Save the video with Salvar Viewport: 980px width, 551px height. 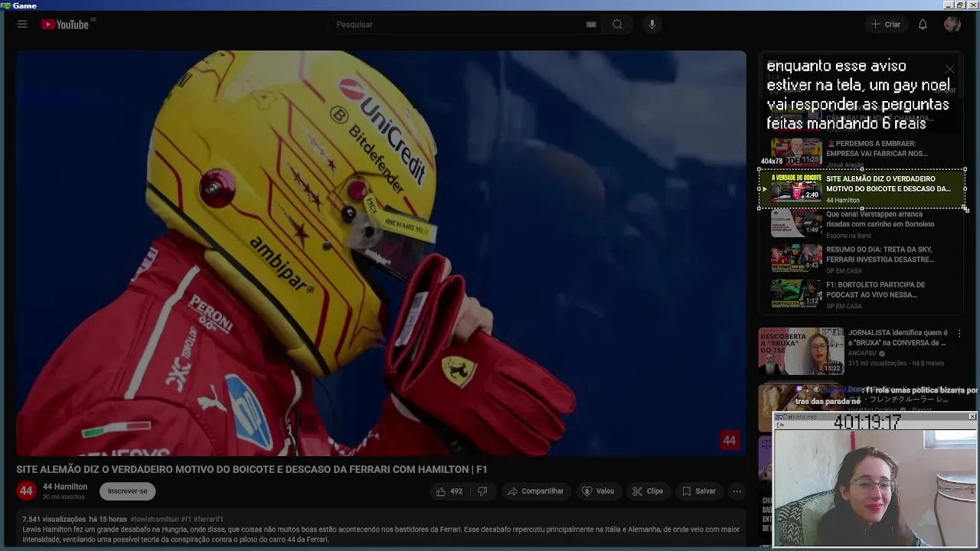pyautogui.click(x=698, y=491)
